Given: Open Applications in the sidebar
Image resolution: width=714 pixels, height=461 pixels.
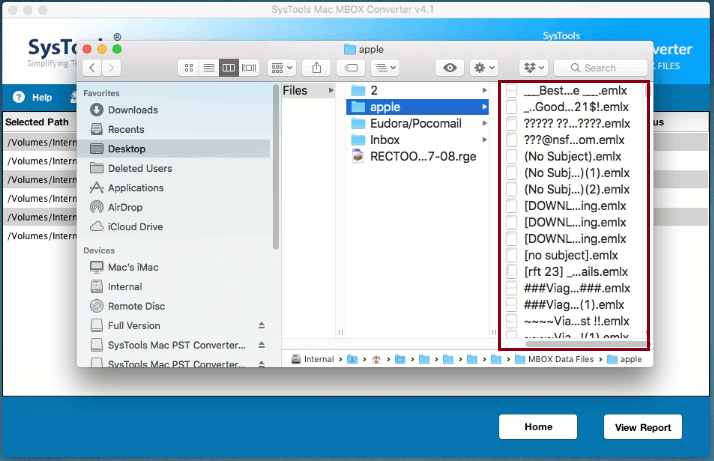Looking at the screenshot, I should (x=127, y=188).
